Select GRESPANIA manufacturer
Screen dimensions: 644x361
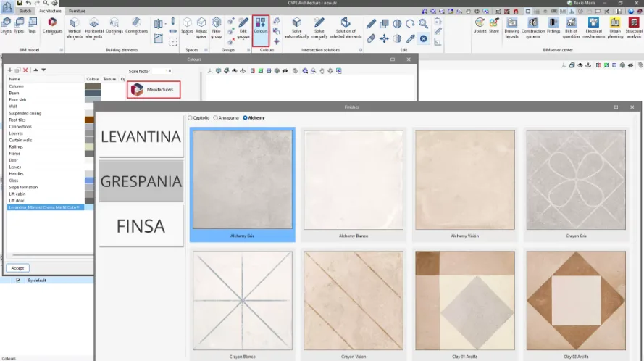click(x=141, y=181)
